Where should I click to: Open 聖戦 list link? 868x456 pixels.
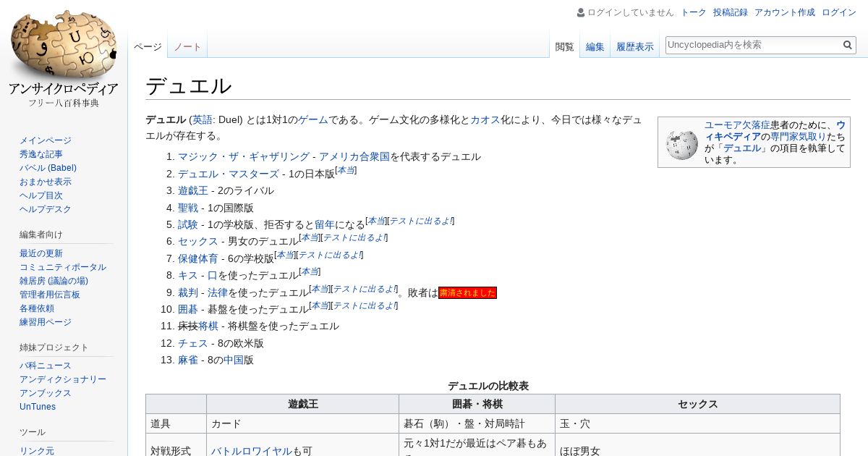pos(188,208)
